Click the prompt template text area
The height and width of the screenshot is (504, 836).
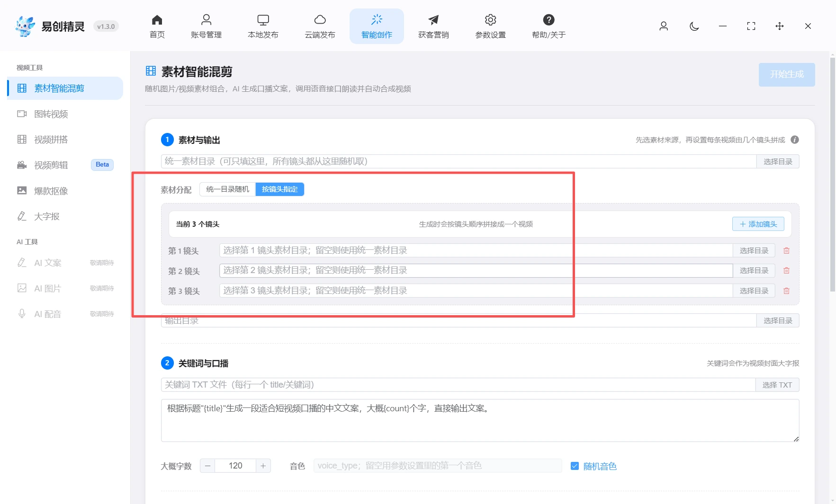coord(480,420)
